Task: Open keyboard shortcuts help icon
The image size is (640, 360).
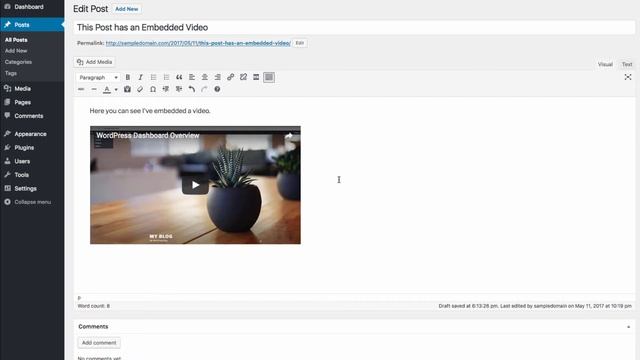Action: point(217,89)
